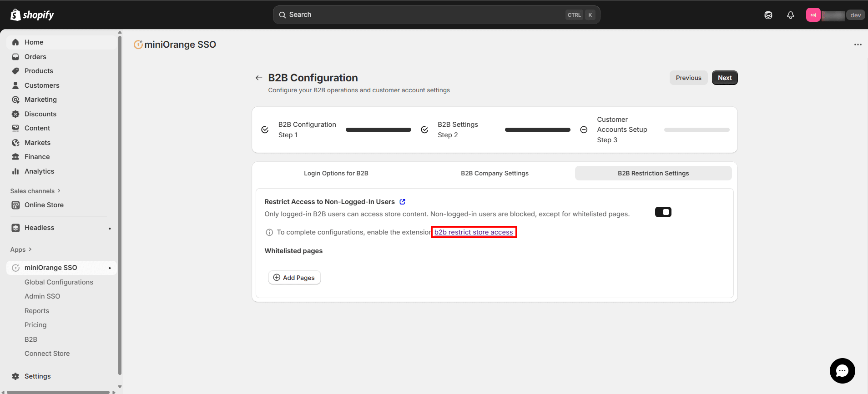Open the Sidekick assistant icon in top bar

coord(768,15)
